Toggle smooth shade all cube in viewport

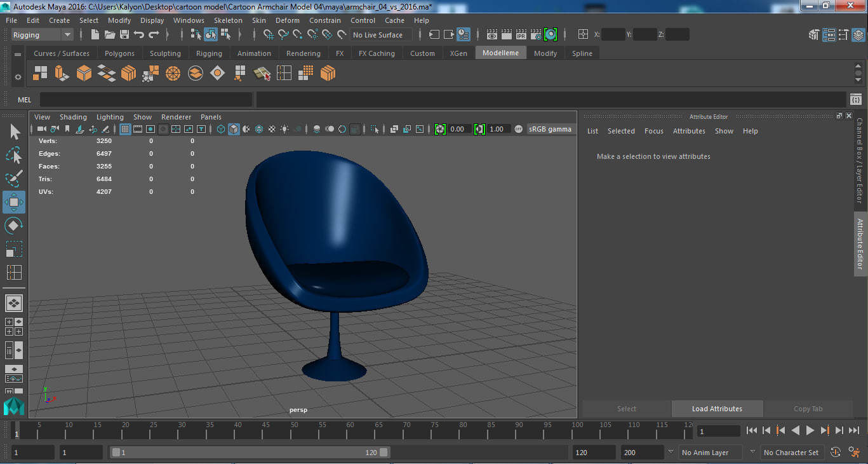(234, 129)
